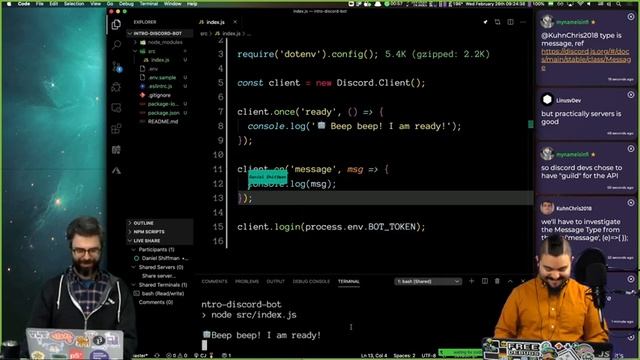Switch to the PROBLEMS panel tab
The image size is (640, 360).
247,282
